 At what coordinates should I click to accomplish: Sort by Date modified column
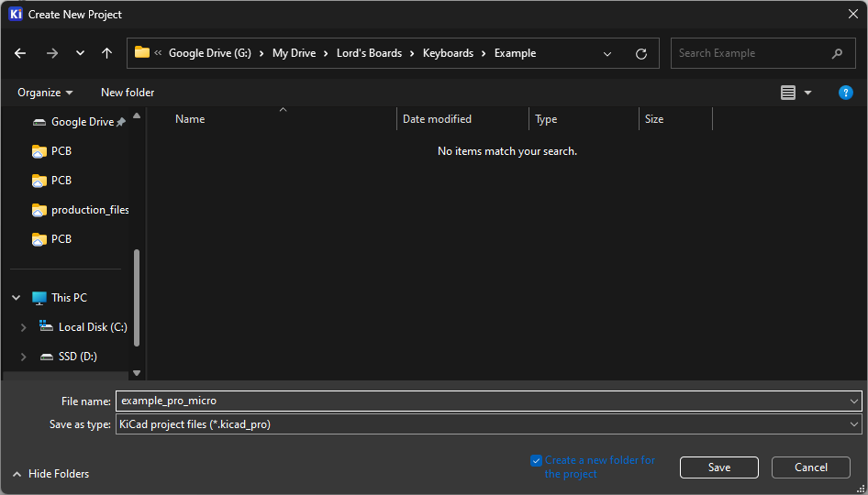[438, 119]
